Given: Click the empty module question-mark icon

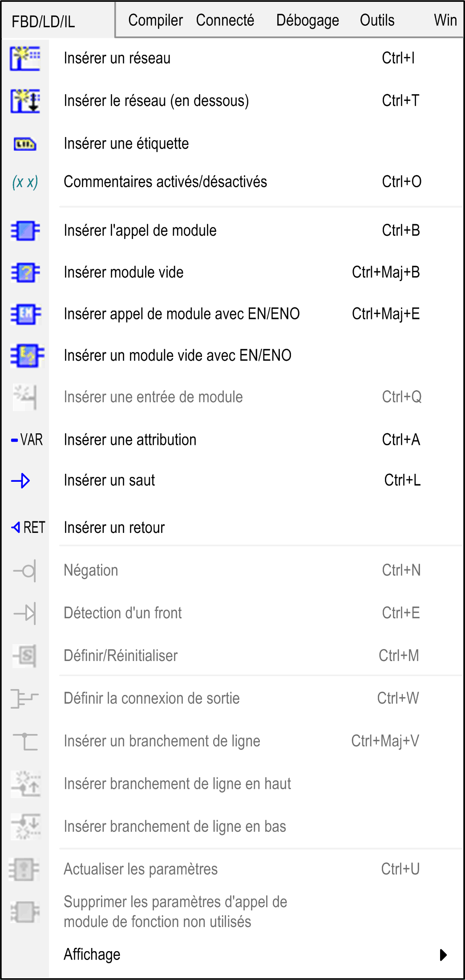Looking at the screenshot, I should (25, 273).
